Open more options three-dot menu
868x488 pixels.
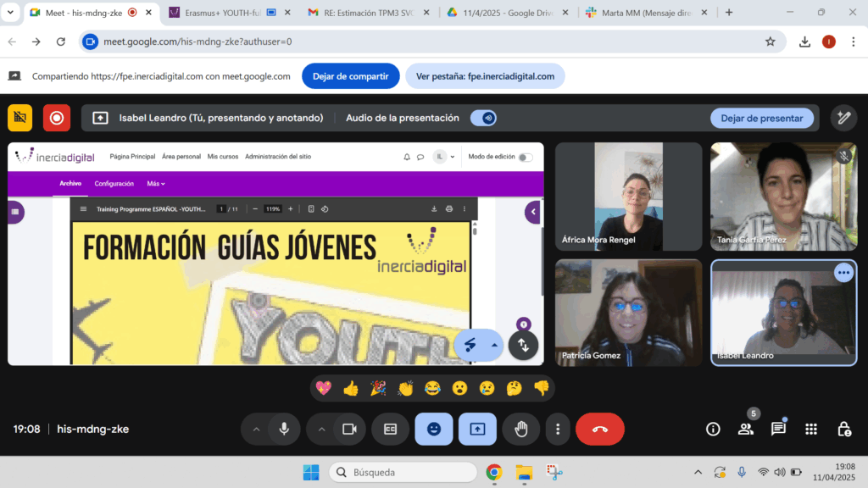[x=557, y=429]
